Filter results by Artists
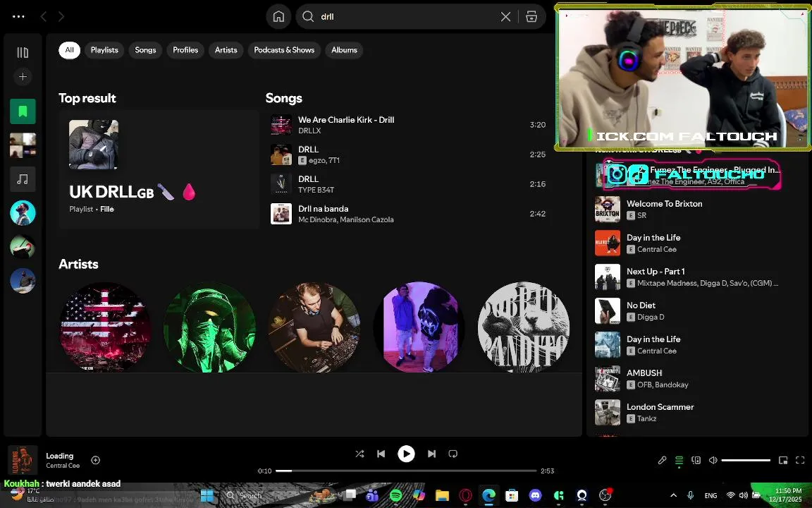812x508 pixels. [x=226, y=50]
